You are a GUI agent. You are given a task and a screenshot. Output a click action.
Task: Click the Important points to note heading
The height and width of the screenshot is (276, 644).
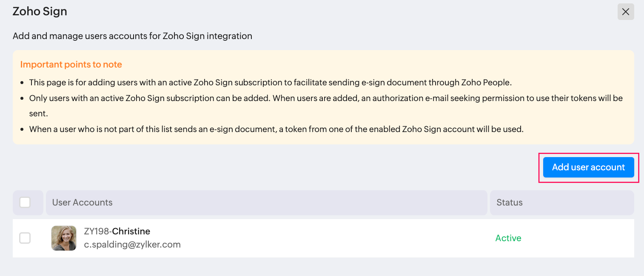pos(71,65)
